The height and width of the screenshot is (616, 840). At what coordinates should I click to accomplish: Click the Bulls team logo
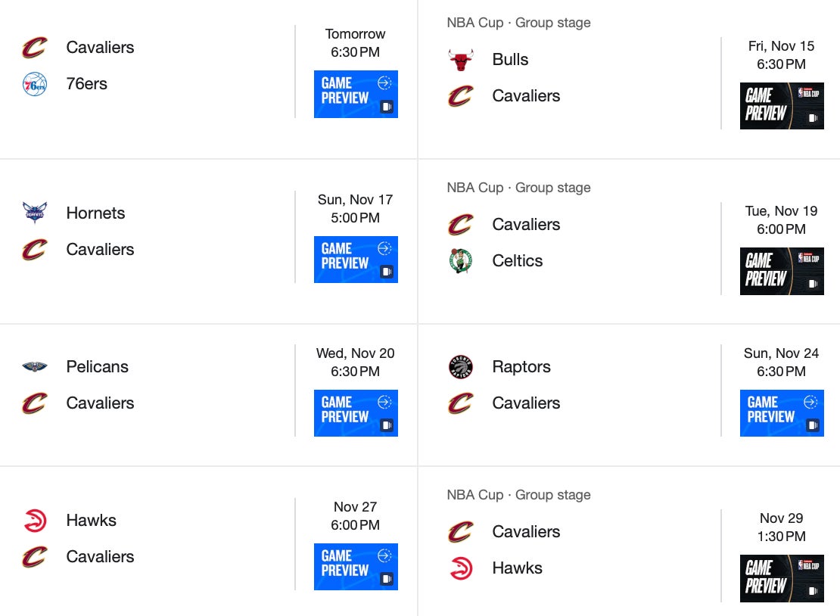click(460, 60)
